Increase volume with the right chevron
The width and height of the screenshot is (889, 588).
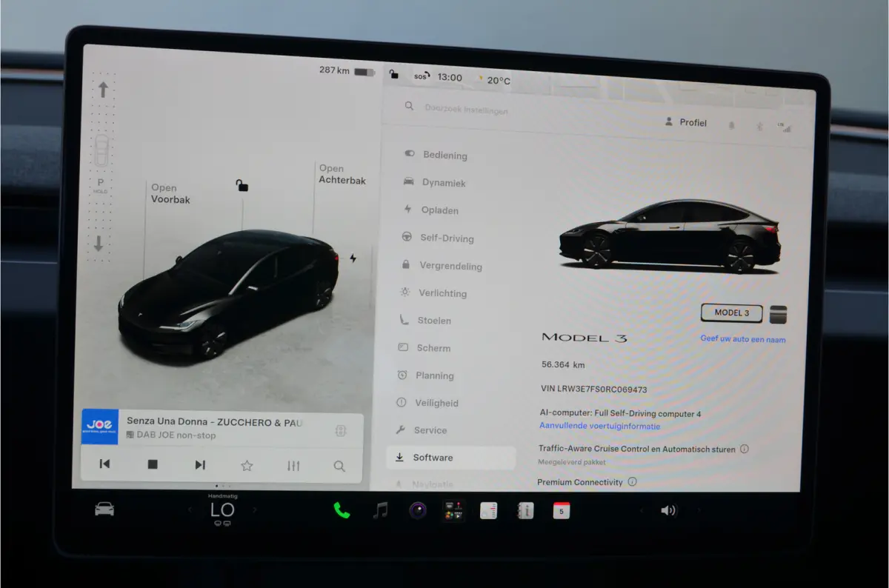[x=698, y=510]
